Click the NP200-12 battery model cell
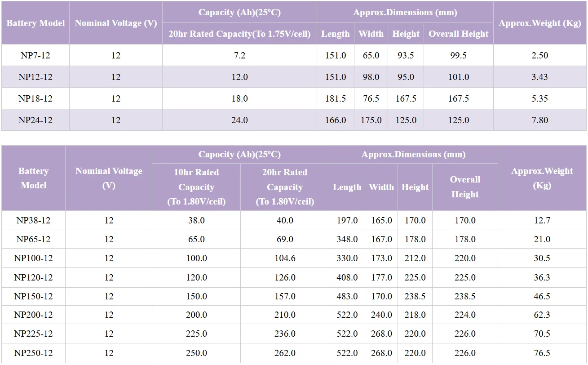 point(33,315)
